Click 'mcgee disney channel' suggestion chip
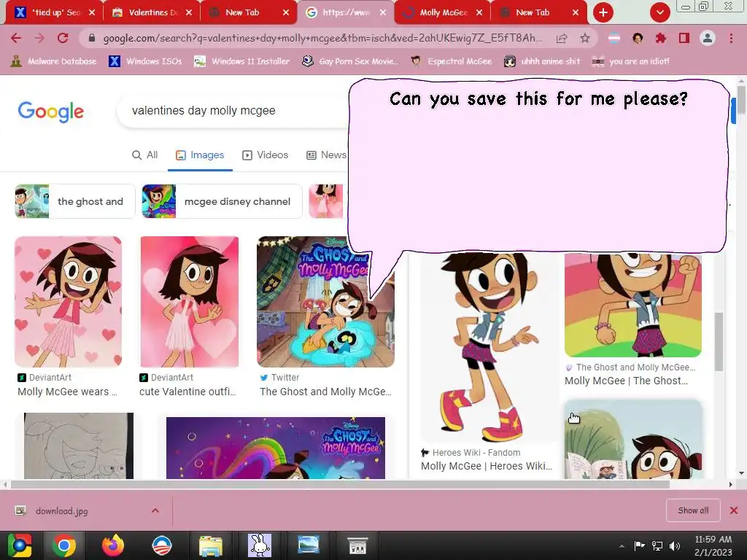The height and width of the screenshot is (560, 747). pyautogui.click(x=222, y=201)
